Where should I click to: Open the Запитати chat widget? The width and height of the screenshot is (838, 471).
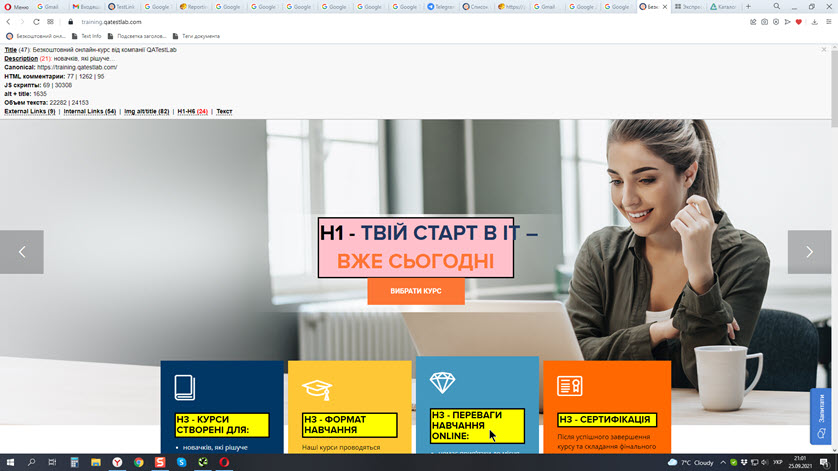(x=821, y=416)
